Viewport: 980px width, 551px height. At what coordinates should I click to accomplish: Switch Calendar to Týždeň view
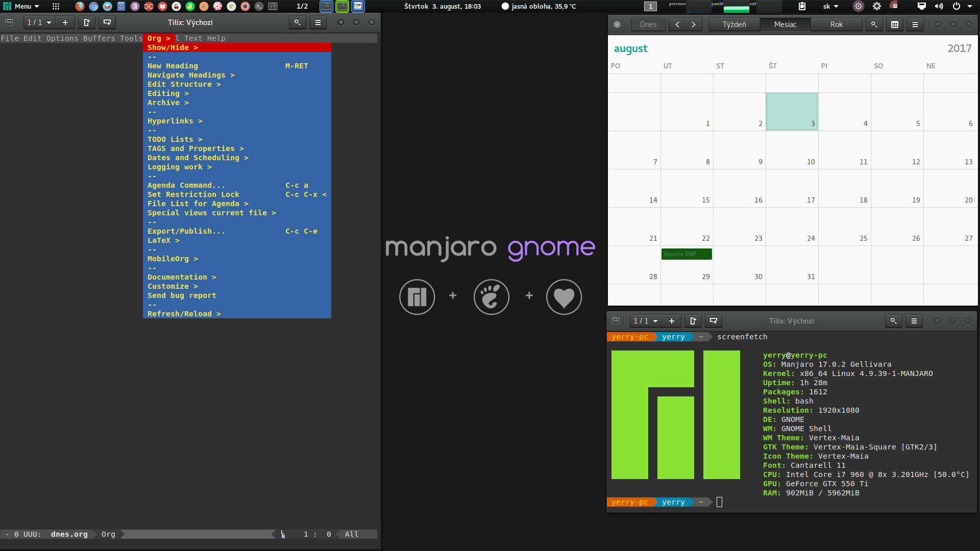734,24
